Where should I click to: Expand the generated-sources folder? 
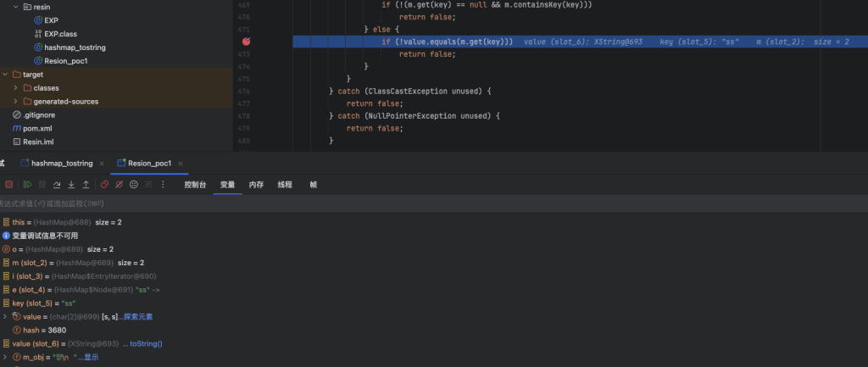(15, 102)
